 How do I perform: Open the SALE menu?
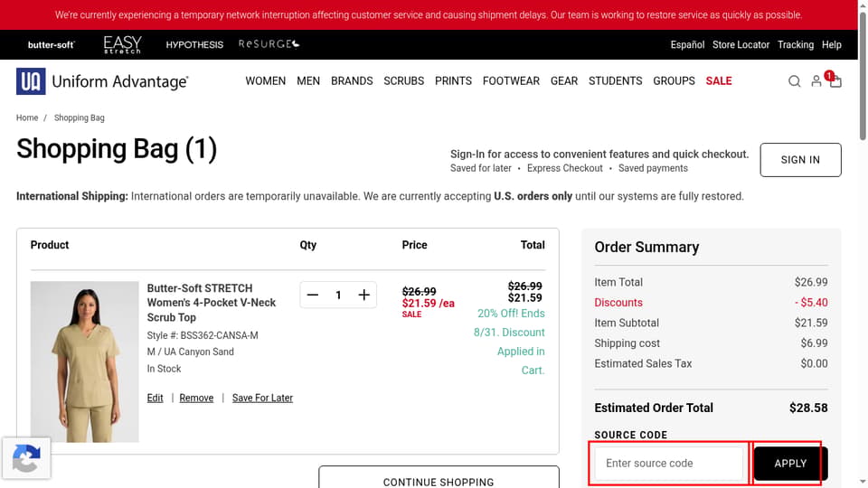(719, 80)
